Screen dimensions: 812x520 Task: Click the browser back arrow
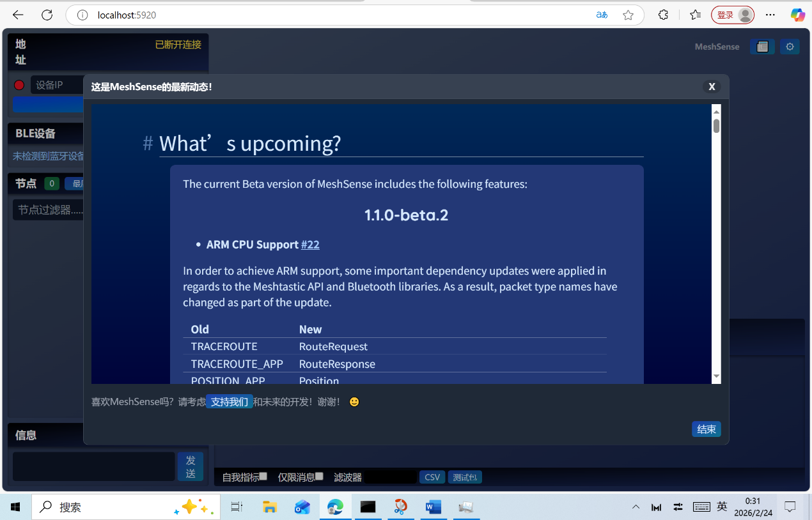[18, 15]
